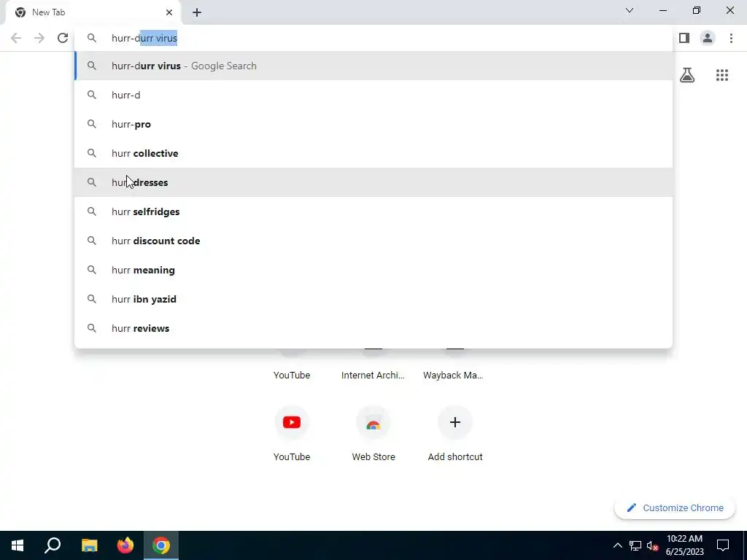Screen dimensions: 747x560
Task: Select 'hurr meaning' suggestion
Action: (x=373, y=270)
